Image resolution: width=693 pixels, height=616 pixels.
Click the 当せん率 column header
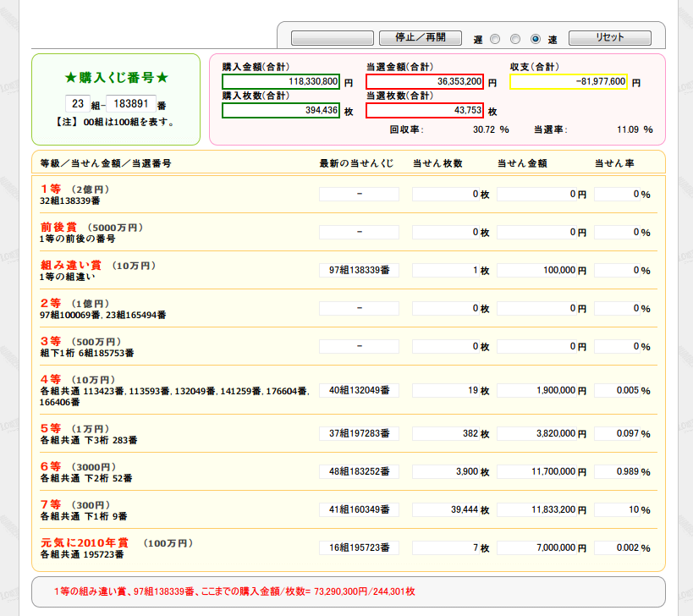614,164
